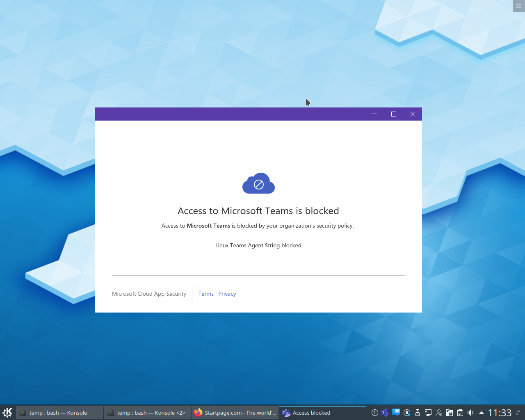Open panel configuration sliders icon
This screenshot has width=525, height=420.
(518, 413)
